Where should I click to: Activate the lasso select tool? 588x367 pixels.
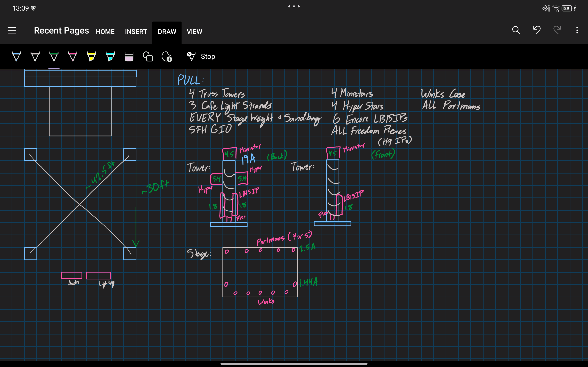click(167, 56)
